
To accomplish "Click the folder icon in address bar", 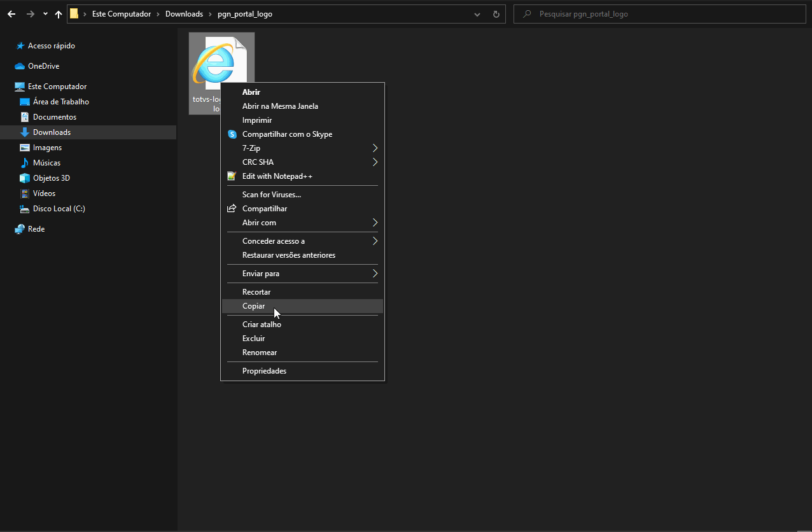I will 74,14.
